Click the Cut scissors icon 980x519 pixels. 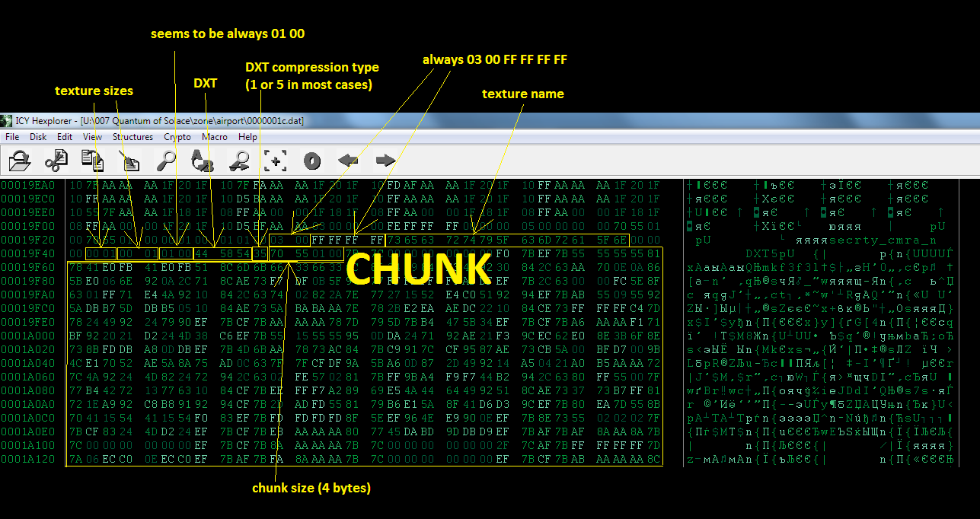tap(56, 161)
